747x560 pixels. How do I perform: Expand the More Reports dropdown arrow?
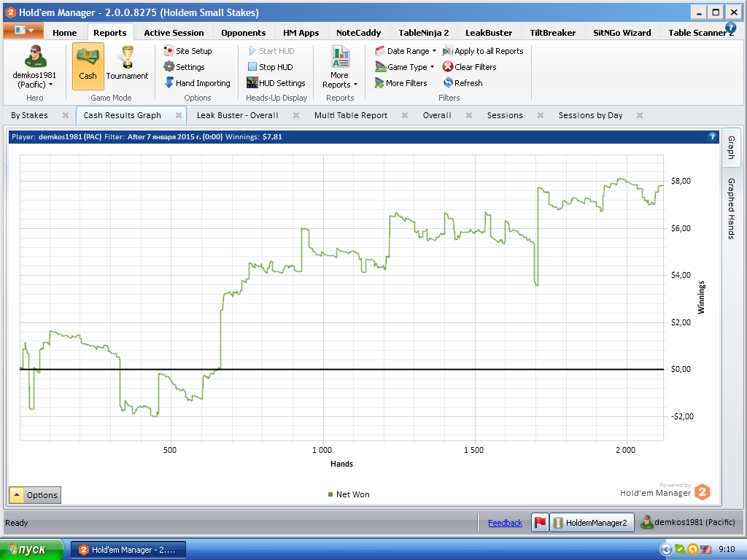(x=355, y=85)
